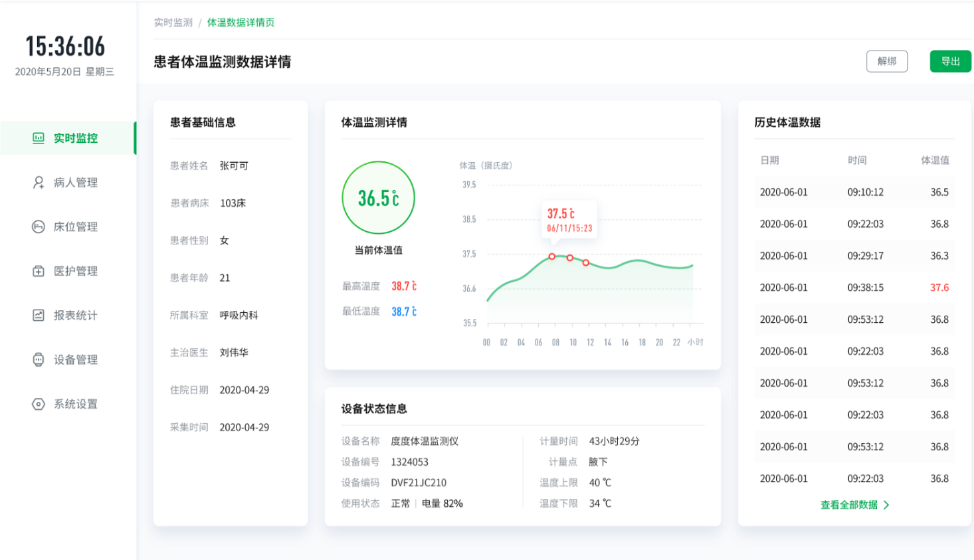Click the 15:36:06 clock display
Image resolution: width=974 pixels, height=560 pixels.
(65, 47)
